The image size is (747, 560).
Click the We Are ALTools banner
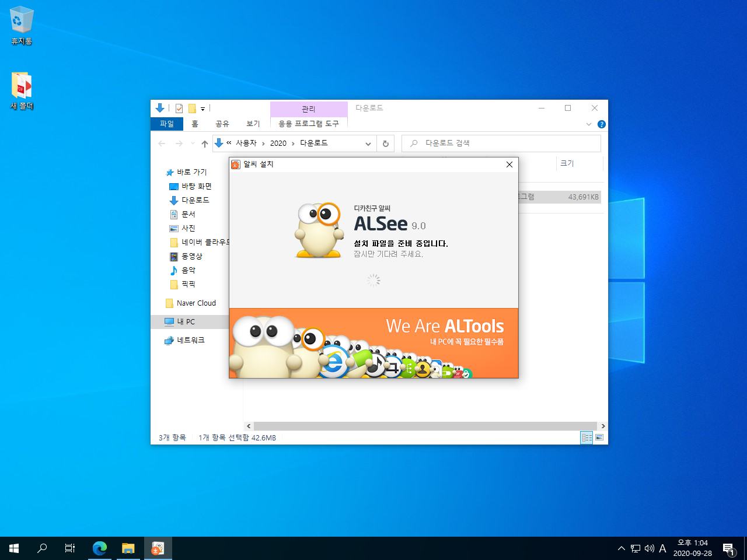pyautogui.click(x=373, y=343)
